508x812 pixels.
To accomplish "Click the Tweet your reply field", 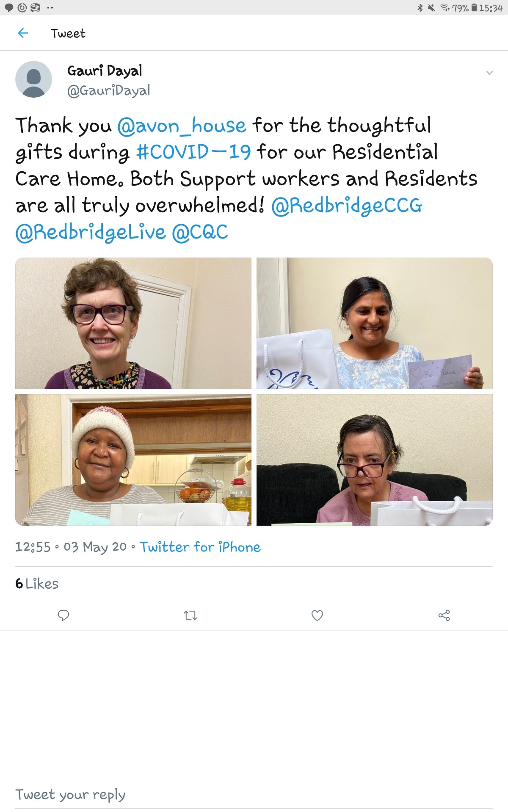I will (x=254, y=795).
